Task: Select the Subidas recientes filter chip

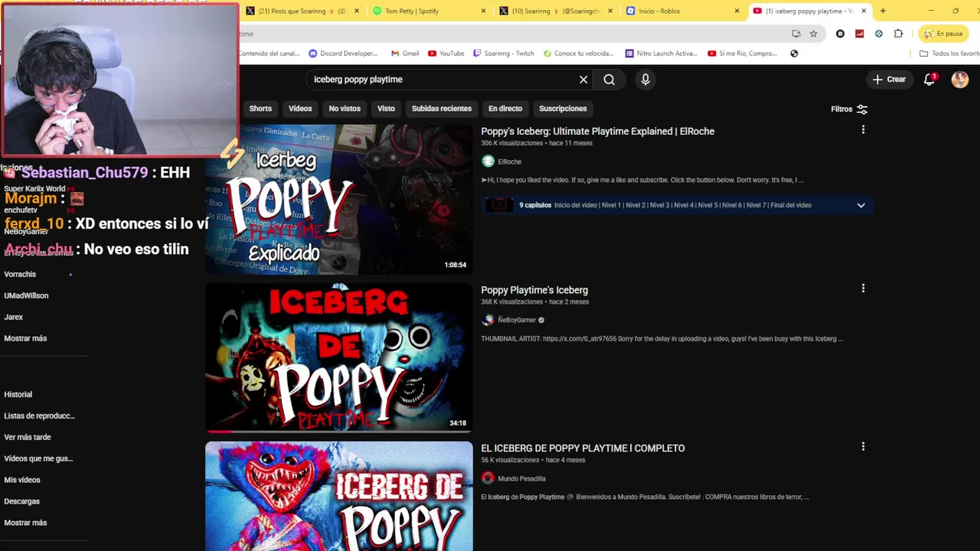Action: [x=442, y=109]
